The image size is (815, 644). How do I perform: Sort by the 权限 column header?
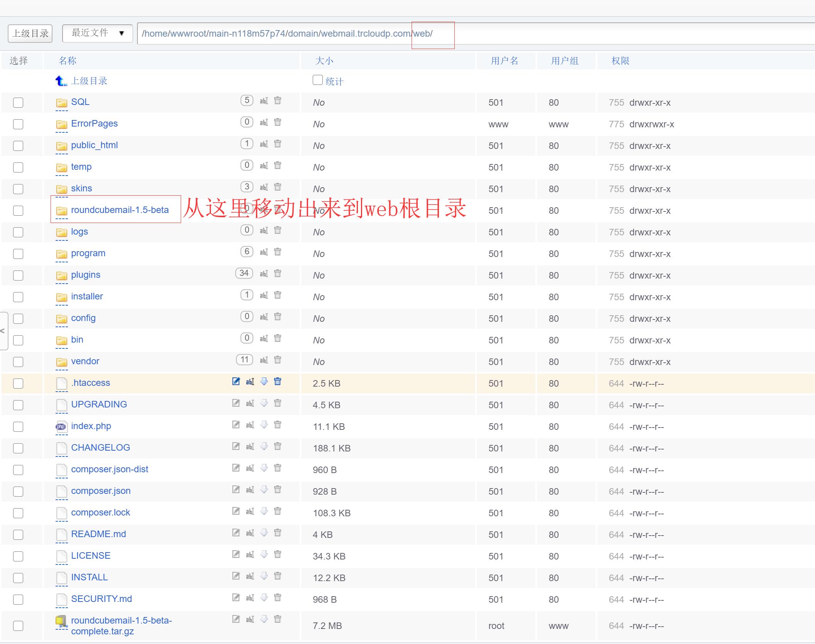(620, 61)
